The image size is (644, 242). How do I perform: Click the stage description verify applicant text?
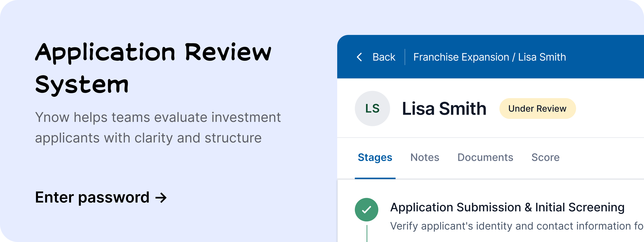pos(515,226)
